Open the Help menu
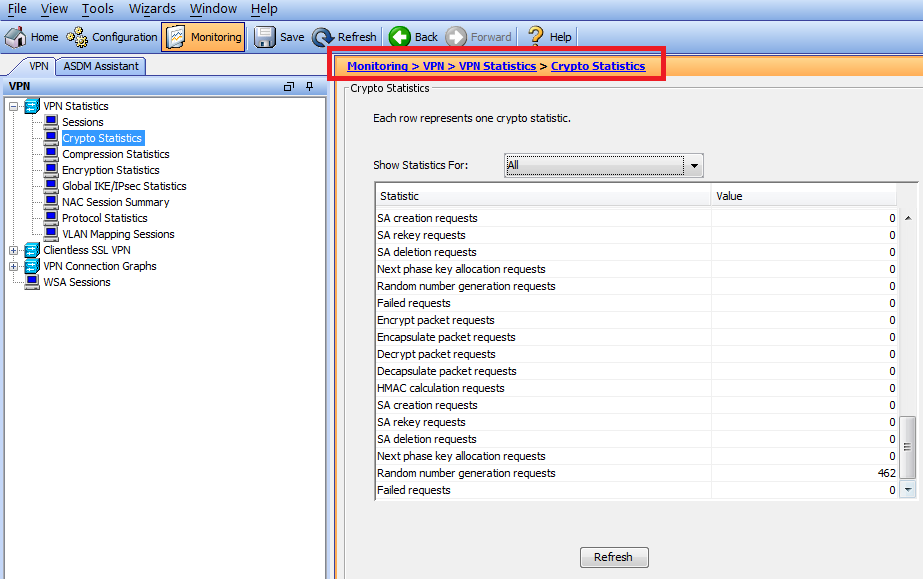The width and height of the screenshot is (923, 579). pos(264,9)
